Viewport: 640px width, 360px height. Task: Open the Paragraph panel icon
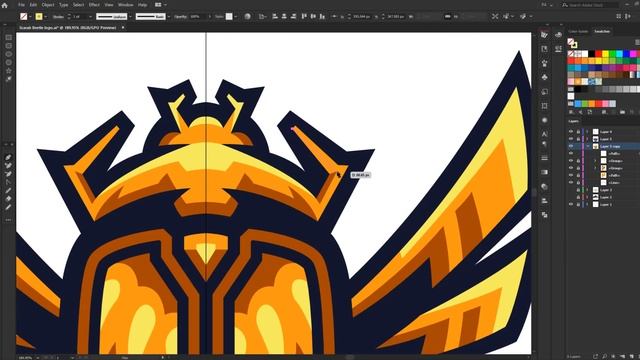coord(544,144)
